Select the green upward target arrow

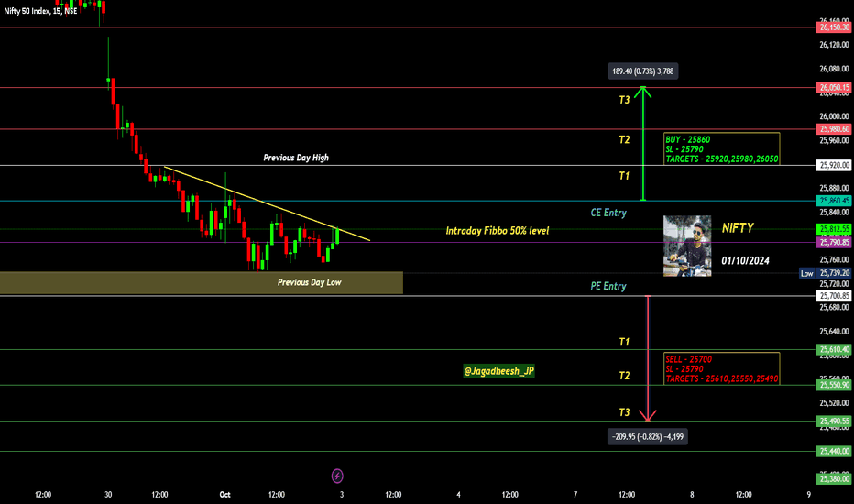click(x=643, y=144)
